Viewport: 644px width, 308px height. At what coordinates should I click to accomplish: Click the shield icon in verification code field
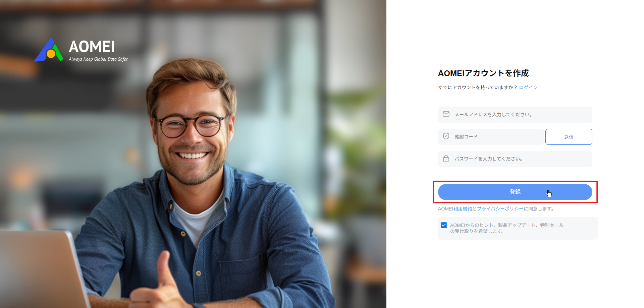click(446, 136)
